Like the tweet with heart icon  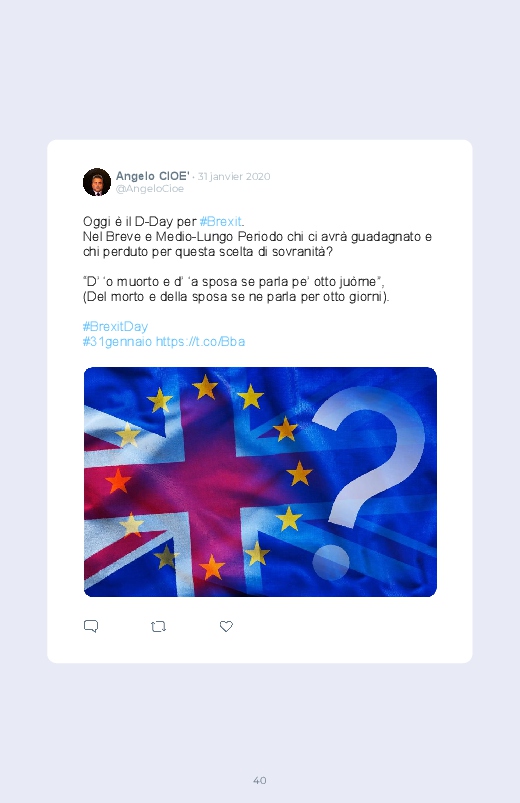click(x=226, y=626)
